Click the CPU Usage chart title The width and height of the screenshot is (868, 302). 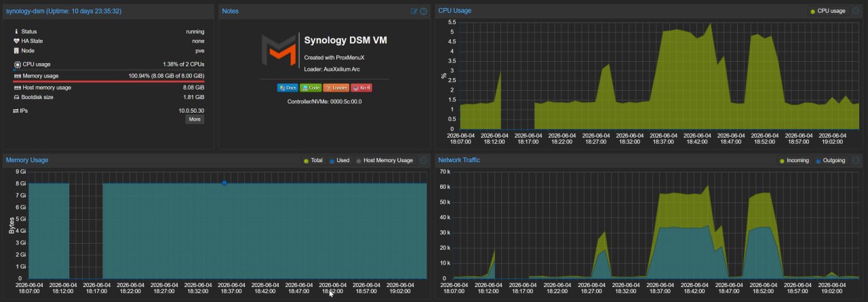tap(454, 11)
